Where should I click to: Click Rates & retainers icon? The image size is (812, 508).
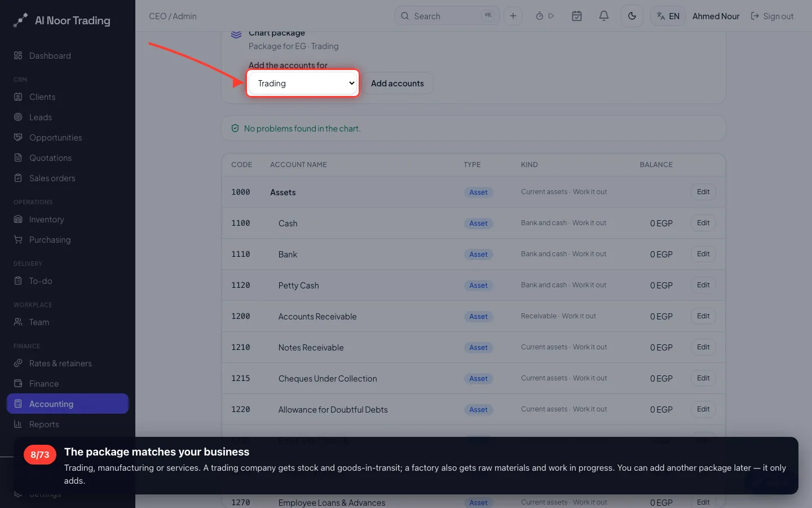coord(18,363)
